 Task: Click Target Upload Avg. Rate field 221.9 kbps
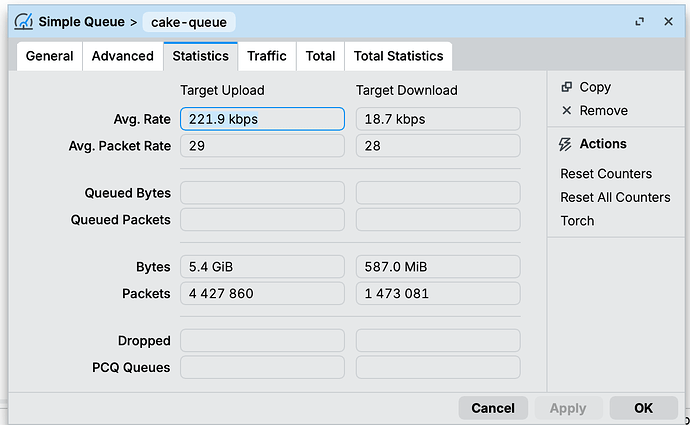(x=262, y=119)
